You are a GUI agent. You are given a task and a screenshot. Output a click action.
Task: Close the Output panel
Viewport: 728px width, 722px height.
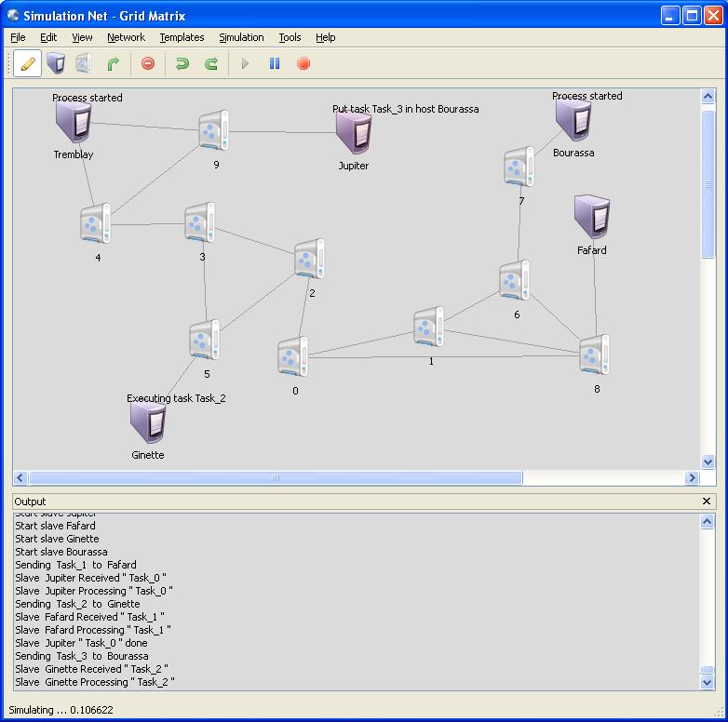tap(707, 501)
